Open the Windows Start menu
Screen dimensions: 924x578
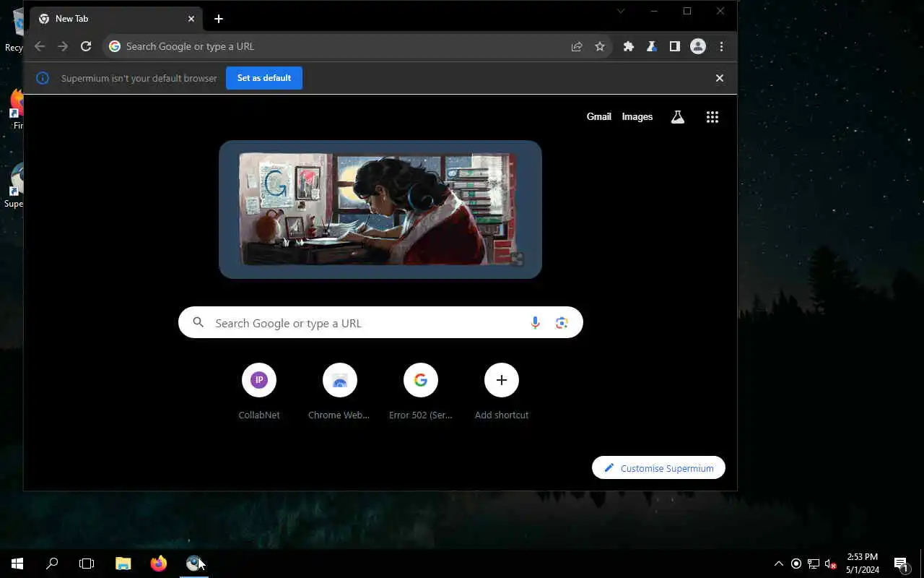[17, 564]
